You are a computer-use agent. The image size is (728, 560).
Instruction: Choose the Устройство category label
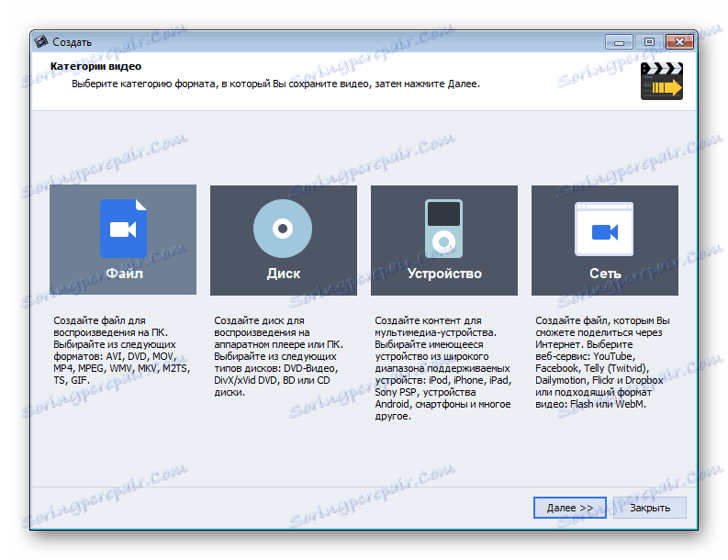444,273
